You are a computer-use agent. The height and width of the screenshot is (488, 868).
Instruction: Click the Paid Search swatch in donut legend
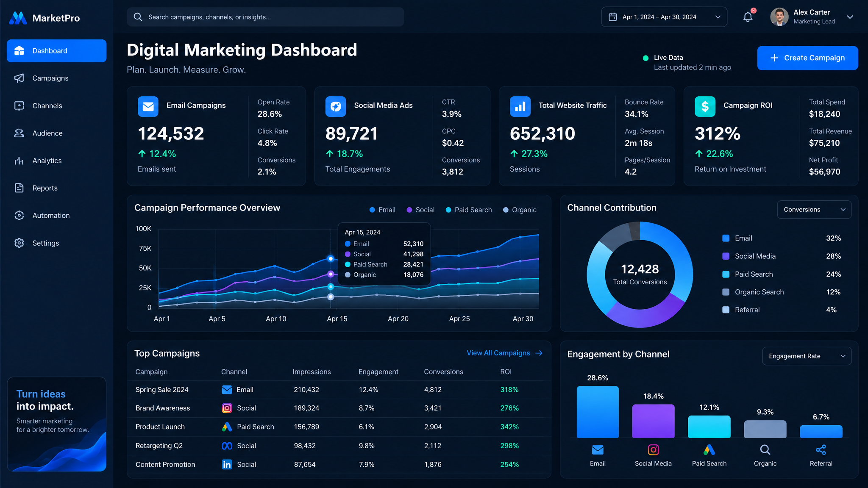click(726, 274)
